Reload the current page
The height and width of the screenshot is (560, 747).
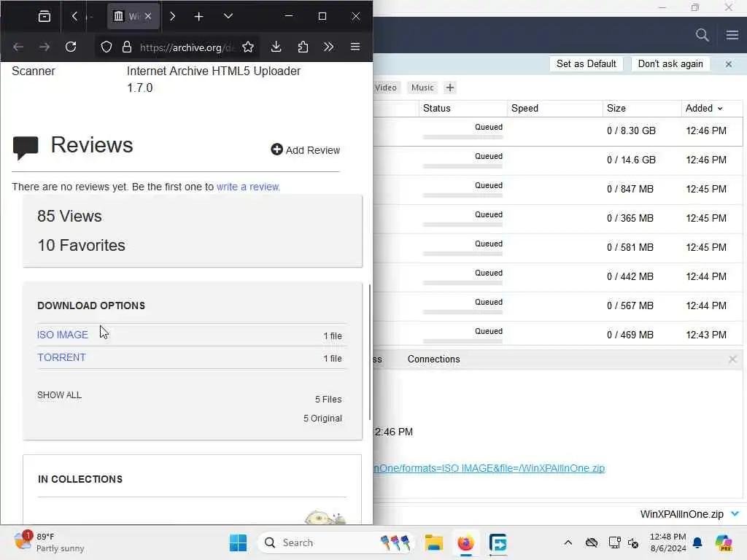[x=71, y=47]
